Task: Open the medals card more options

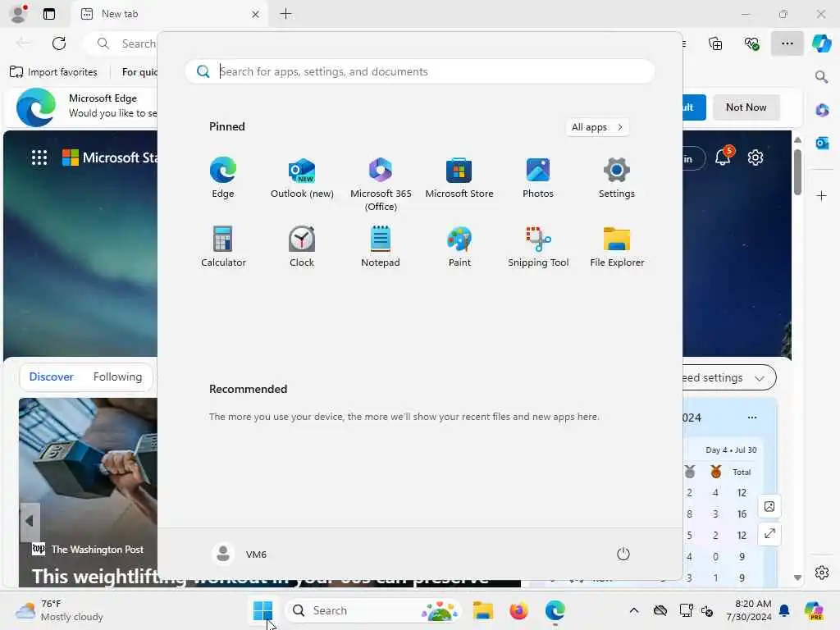Action: [752, 418]
